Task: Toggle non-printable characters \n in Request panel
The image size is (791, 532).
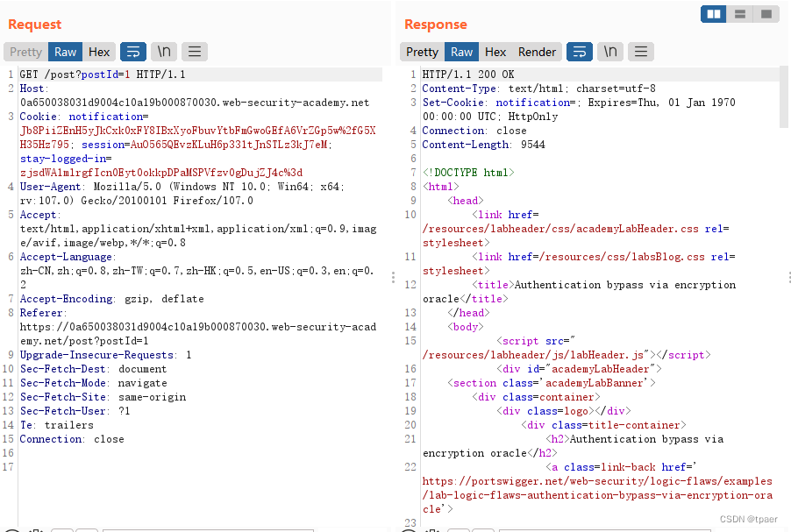Action: point(164,52)
